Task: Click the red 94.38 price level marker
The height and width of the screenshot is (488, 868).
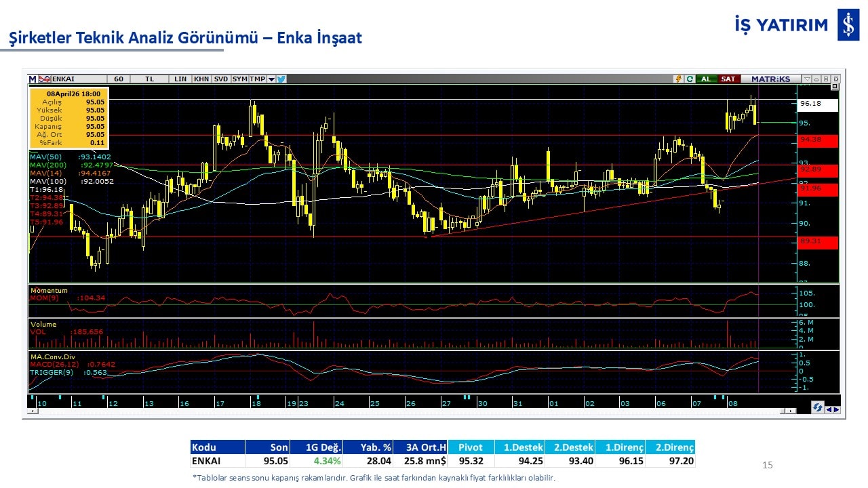Action: 817,140
